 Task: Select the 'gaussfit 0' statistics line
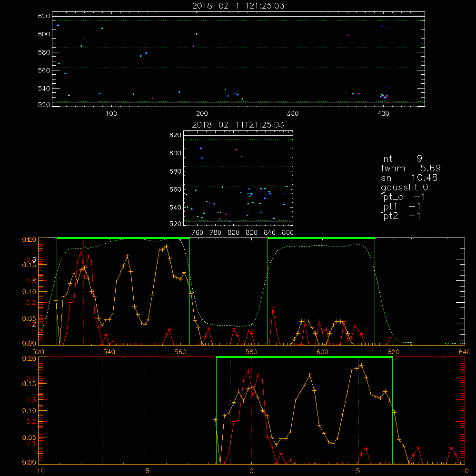405,187
